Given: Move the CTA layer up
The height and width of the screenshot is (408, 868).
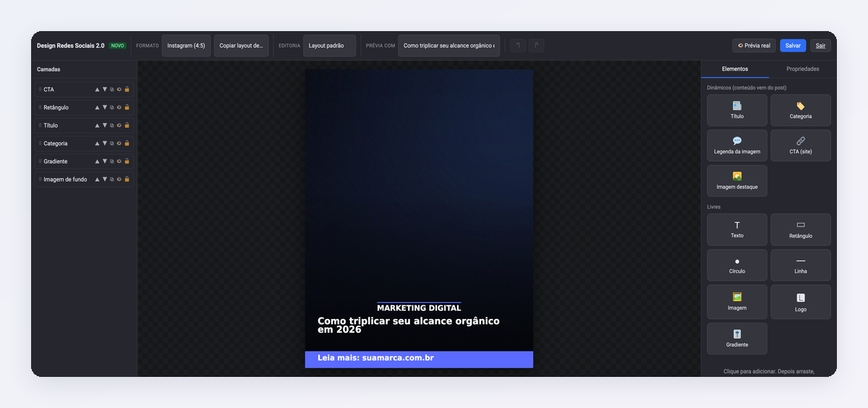Looking at the screenshot, I should point(97,90).
